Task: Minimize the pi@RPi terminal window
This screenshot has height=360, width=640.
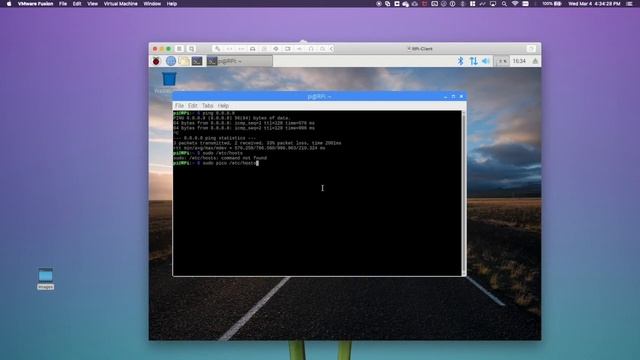Action: [445, 97]
